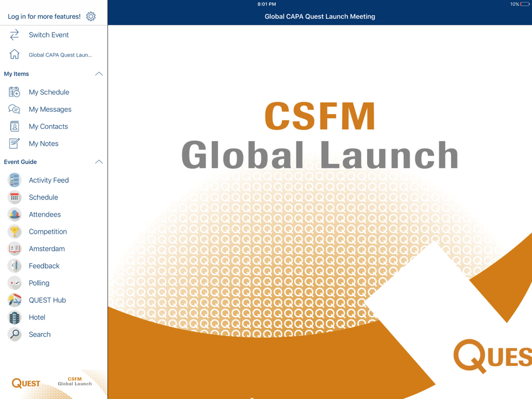Tap the battery indicator in the status bar
The image size is (532, 399).
click(525, 4)
